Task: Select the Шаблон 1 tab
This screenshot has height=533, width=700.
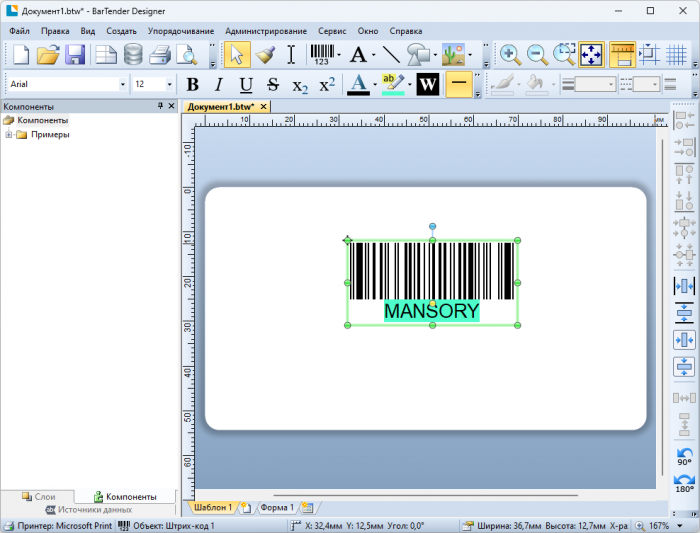Action: click(213, 508)
